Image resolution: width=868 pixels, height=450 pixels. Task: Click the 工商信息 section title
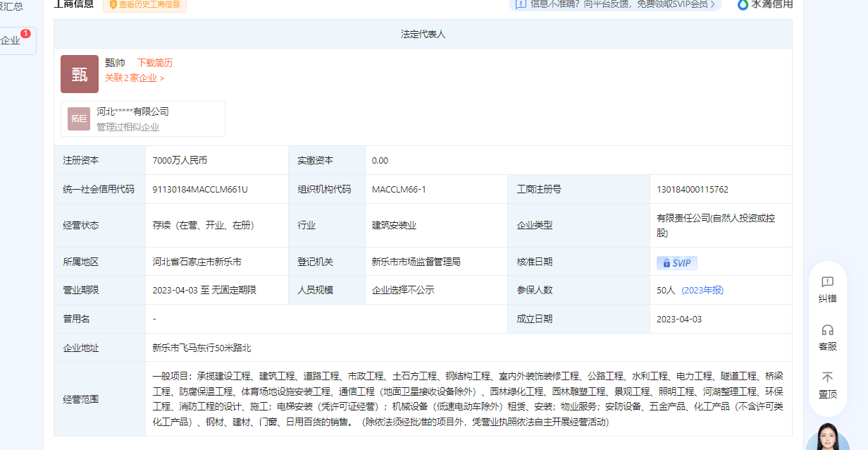click(x=74, y=4)
